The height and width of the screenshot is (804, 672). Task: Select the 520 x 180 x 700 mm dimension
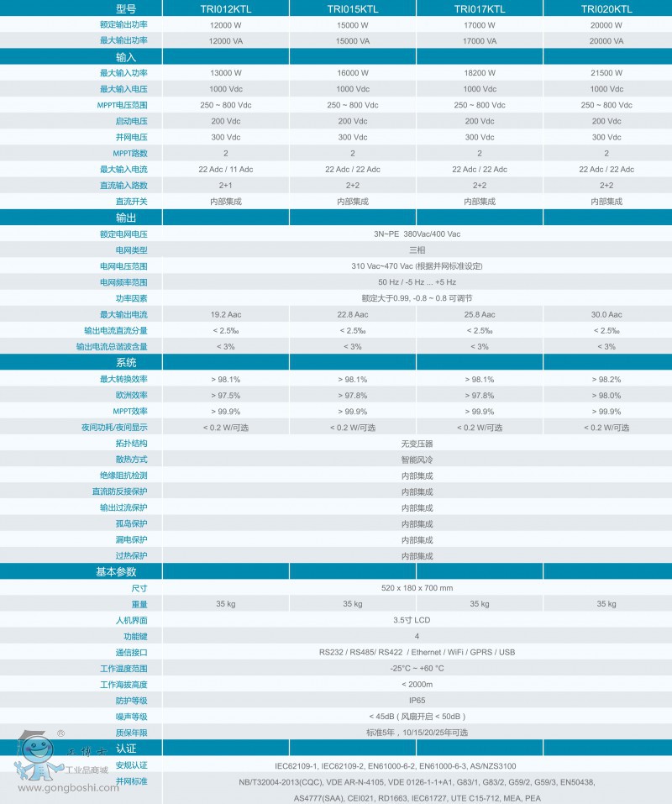(x=417, y=588)
